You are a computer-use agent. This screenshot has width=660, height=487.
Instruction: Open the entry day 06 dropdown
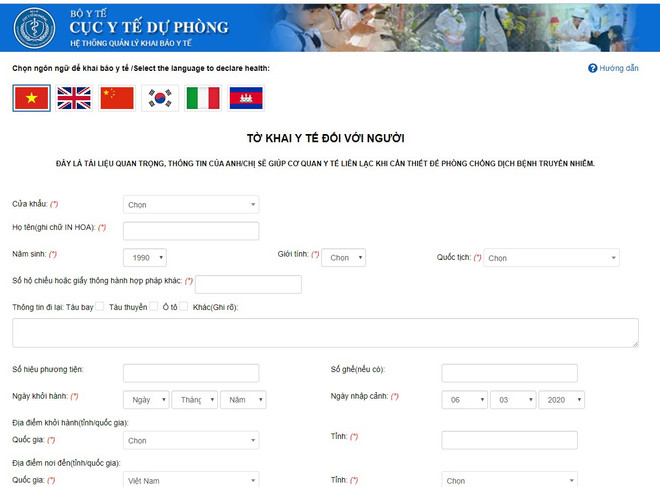pos(465,400)
